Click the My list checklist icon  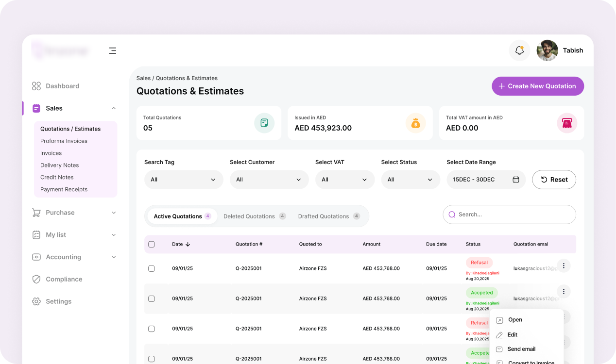36,235
